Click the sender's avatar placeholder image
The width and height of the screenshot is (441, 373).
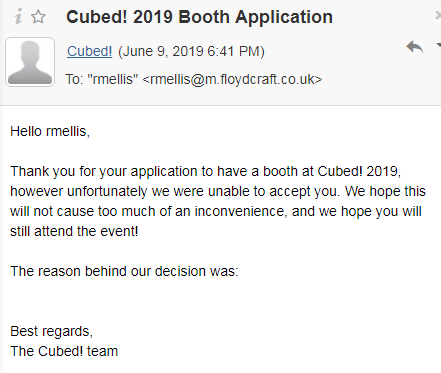(x=30, y=62)
